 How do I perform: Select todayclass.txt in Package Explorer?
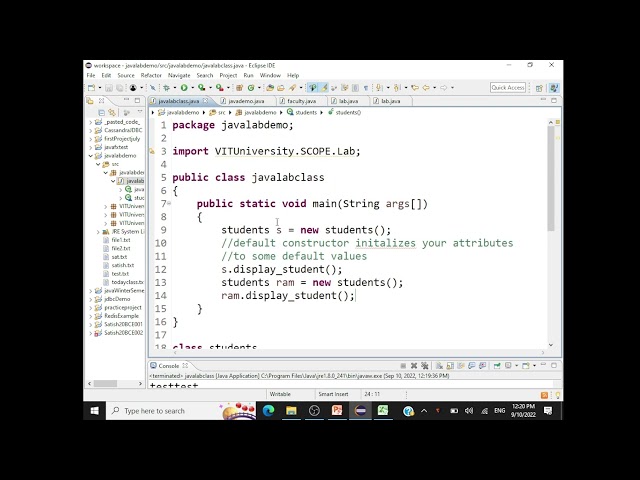coord(127,282)
